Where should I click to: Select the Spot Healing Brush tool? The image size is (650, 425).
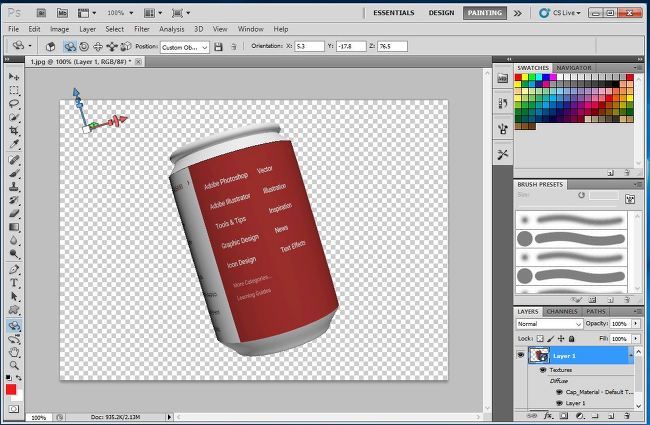click(14, 160)
